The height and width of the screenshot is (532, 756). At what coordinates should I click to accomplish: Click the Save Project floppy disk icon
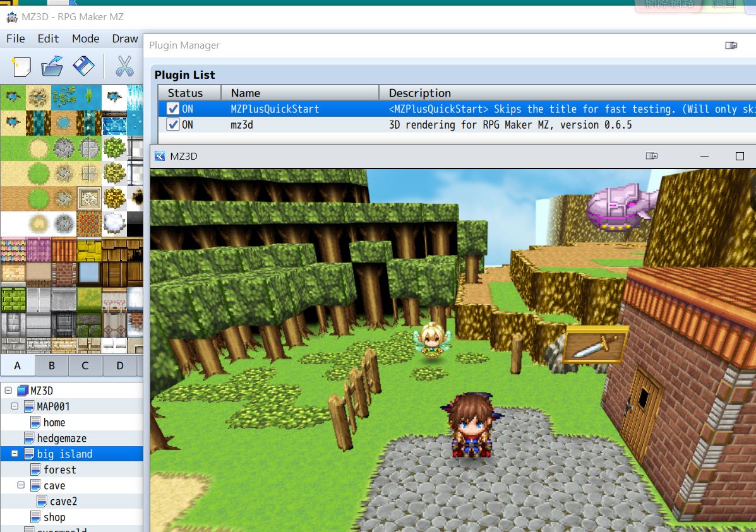[83, 66]
